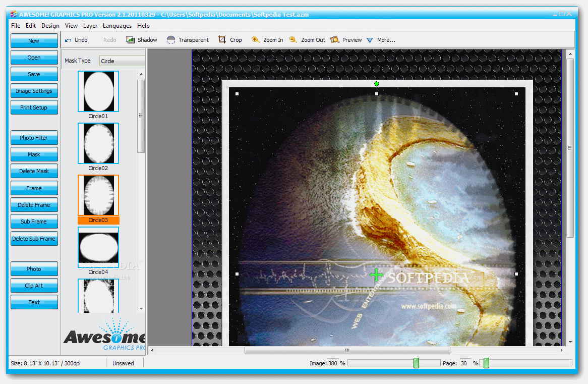Open the Help menu
Viewport: 588px width, 384px height.
[x=143, y=26]
